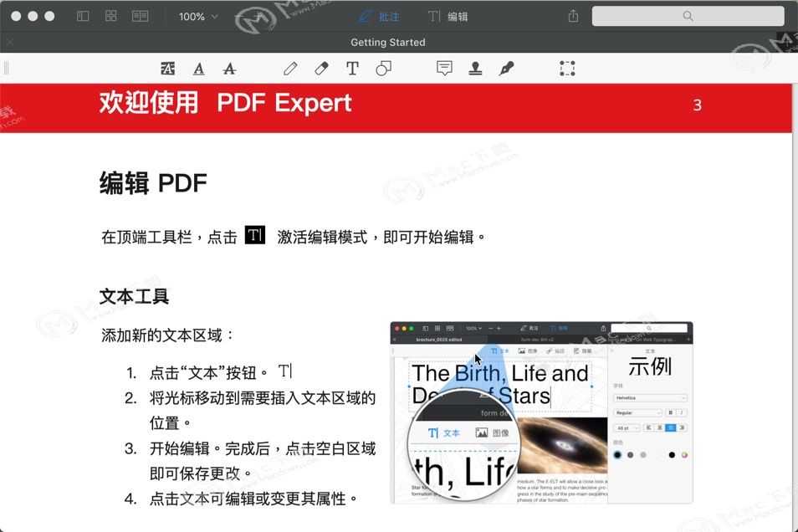
Task: Select the text T annotation tool
Action: [352, 69]
